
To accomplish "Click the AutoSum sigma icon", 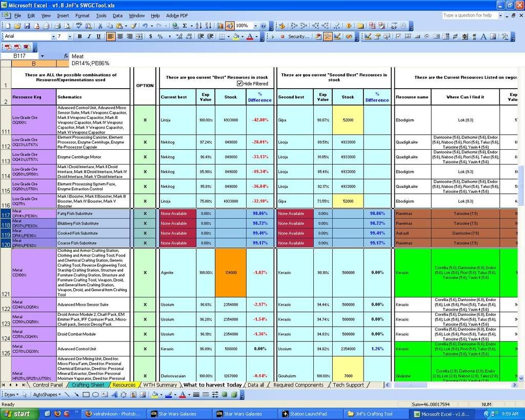I will (x=185, y=26).
